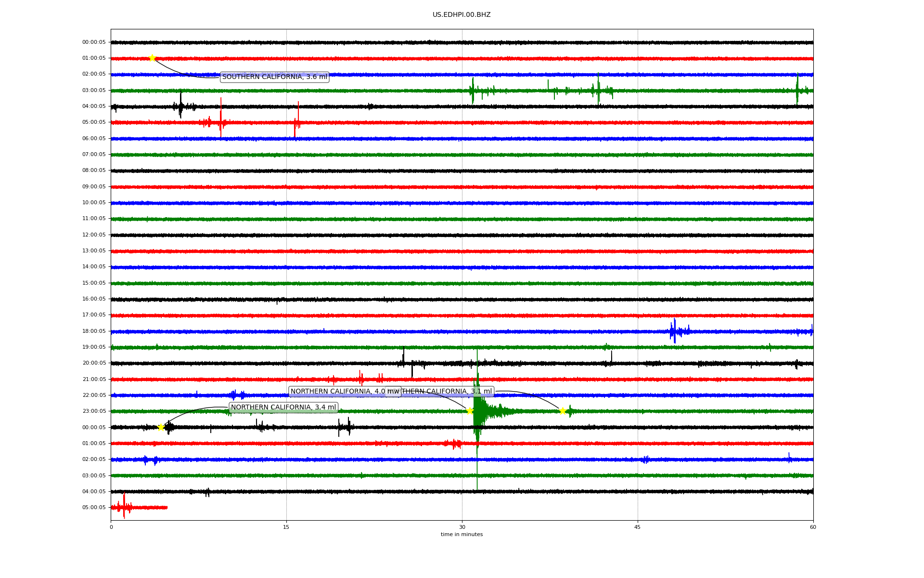Click the 12:00:05 row time label
The image size is (924, 578).
(94, 235)
